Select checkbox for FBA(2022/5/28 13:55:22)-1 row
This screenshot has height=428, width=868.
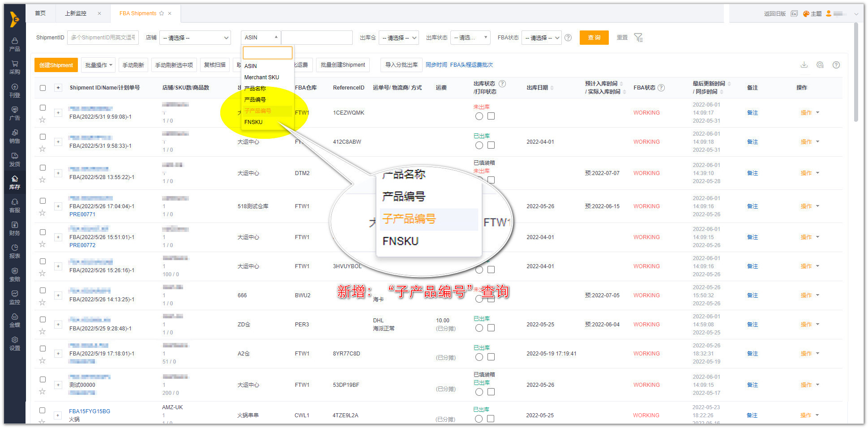43,167
